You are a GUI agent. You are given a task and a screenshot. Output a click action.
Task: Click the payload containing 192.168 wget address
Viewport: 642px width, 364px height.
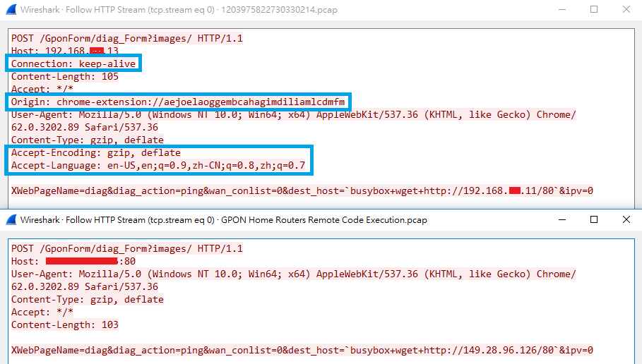point(302,190)
